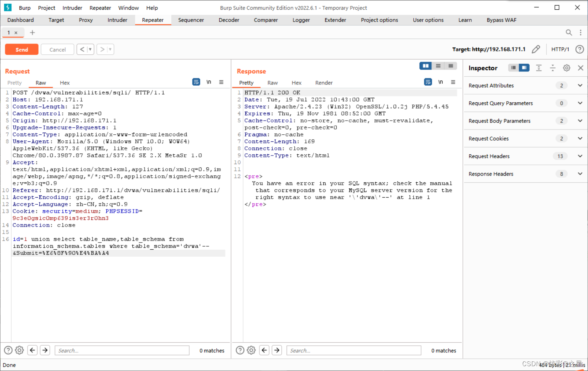Open the Repeater three-dot options menu
Viewport: 588px width, 371px height.
click(x=581, y=33)
